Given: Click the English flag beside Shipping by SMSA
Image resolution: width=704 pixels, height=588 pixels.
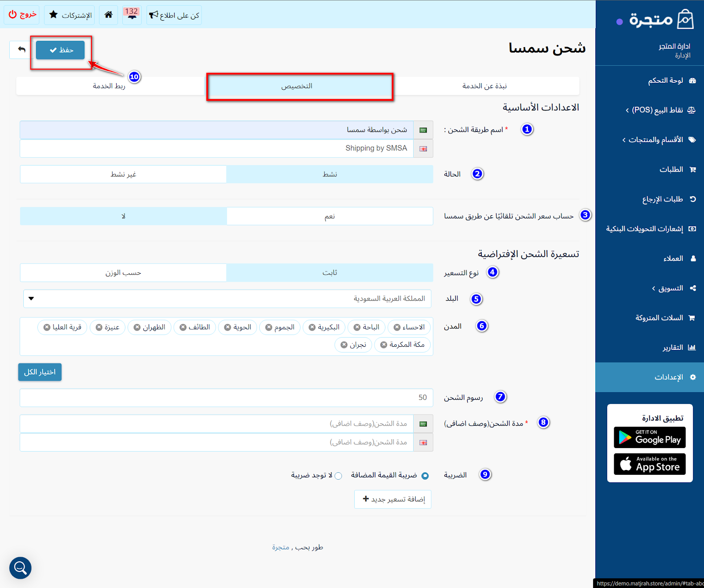Looking at the screenshot, I should pos(423,149).
